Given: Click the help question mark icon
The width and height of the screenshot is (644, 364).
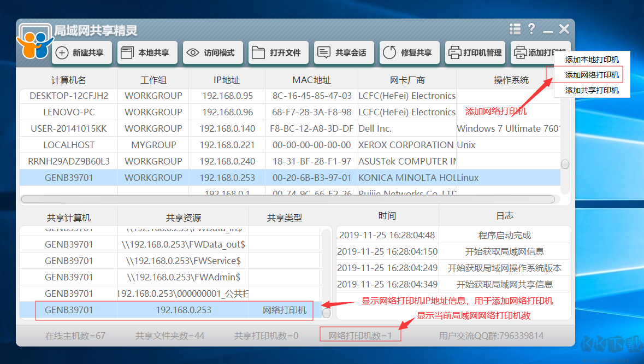Looking at the screenshot, I should point(531,29).
